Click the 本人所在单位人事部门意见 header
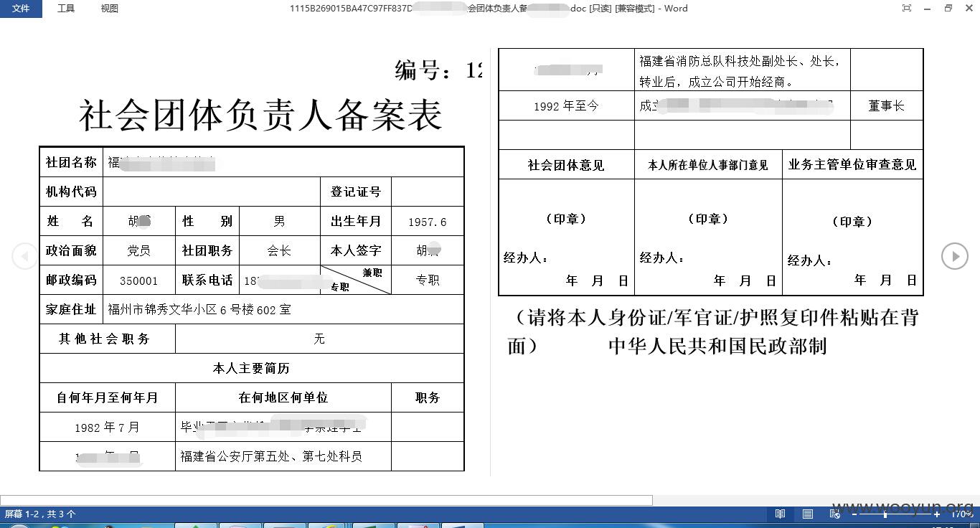The width and height of the screenshot is (980, 528). (708, 164)
